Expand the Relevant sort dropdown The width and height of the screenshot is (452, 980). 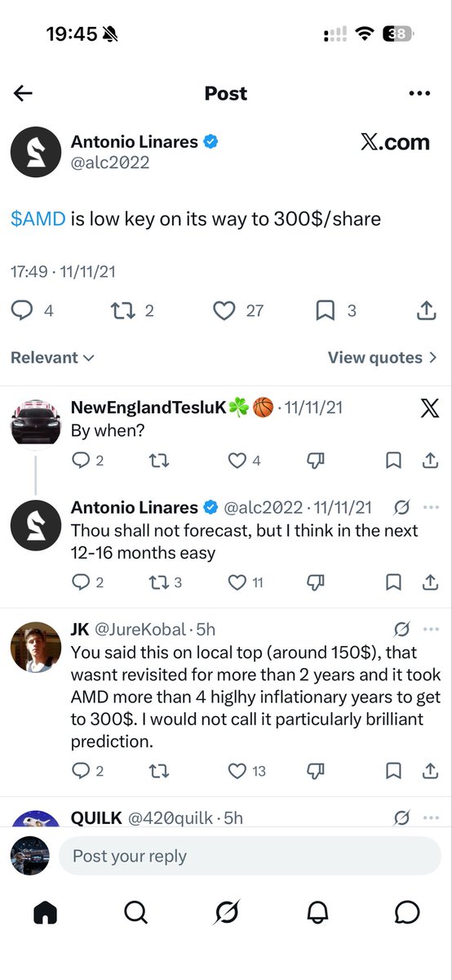[x=52, y=358]
